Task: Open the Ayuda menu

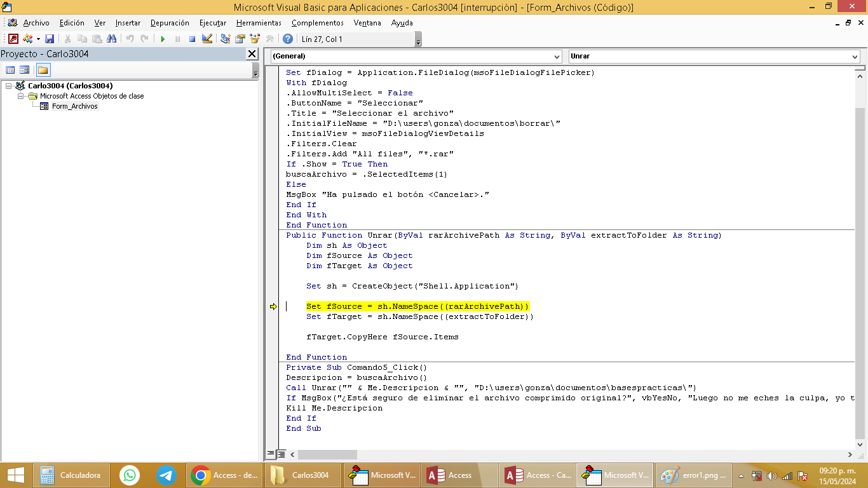Action: pyautogui.click(x=402, y=23)
